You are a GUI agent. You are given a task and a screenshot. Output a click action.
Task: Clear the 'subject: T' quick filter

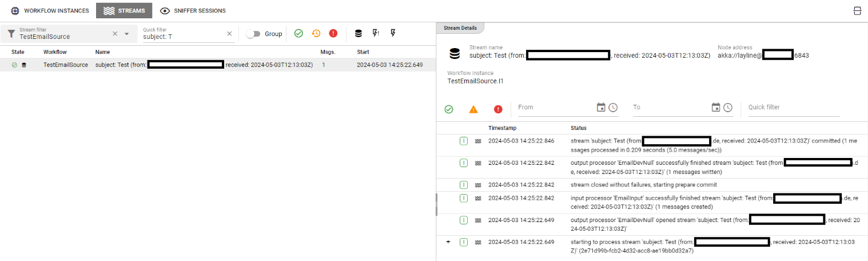pos(229,34)
